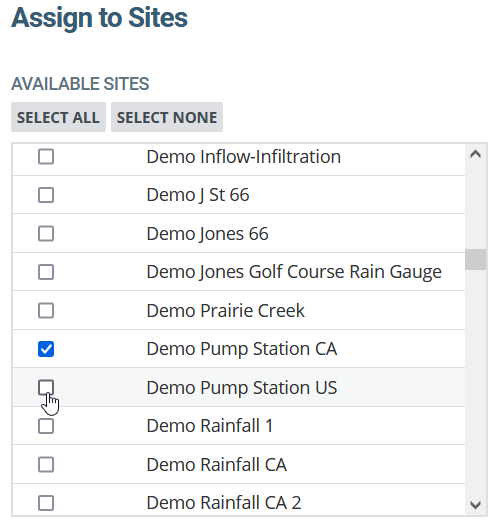This screenshot has height=528, width=500.
Task: Click the Select None button
Action: click(x=167, y=117)
